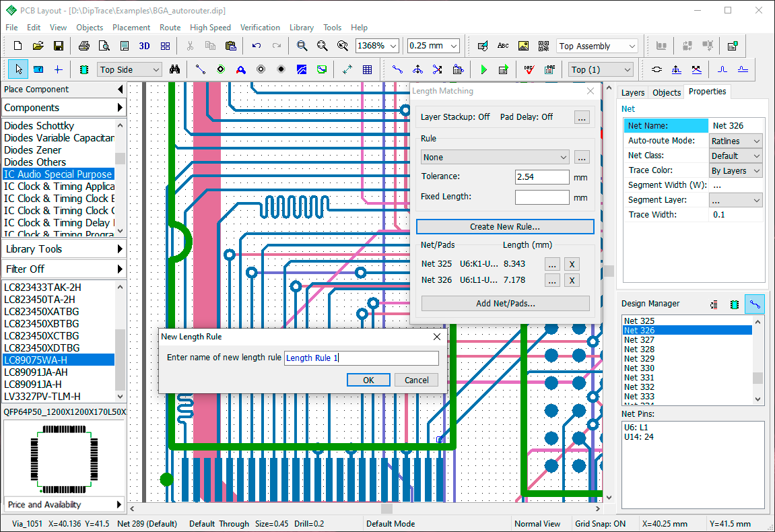
Task: Open the High Speed menu
Action: pos(210,28)
